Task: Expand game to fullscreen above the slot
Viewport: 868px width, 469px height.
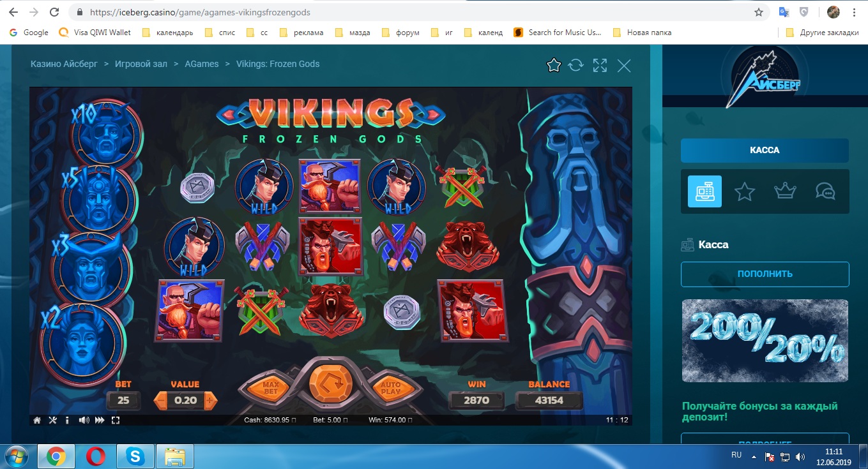Action: [600, 65]
